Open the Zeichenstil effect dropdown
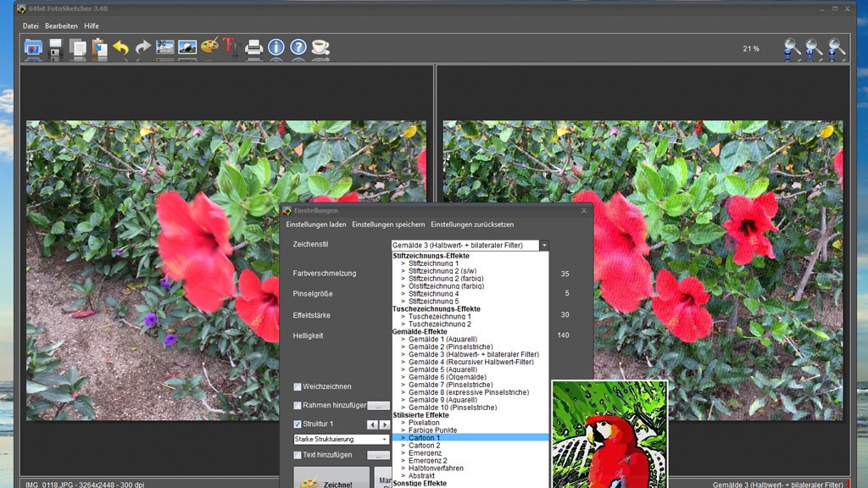The height and width of the screenshot is (488, 868). pyautogui.click(x=543, y=245)
